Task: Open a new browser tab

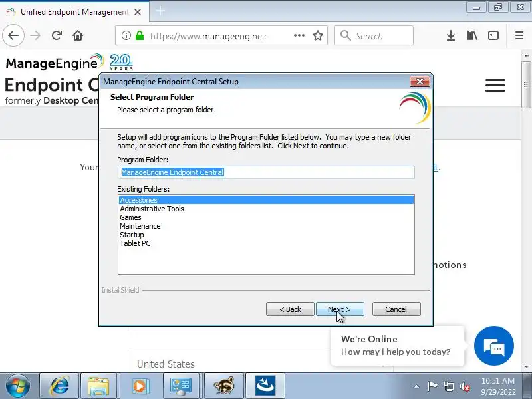Action: [160, 11]
